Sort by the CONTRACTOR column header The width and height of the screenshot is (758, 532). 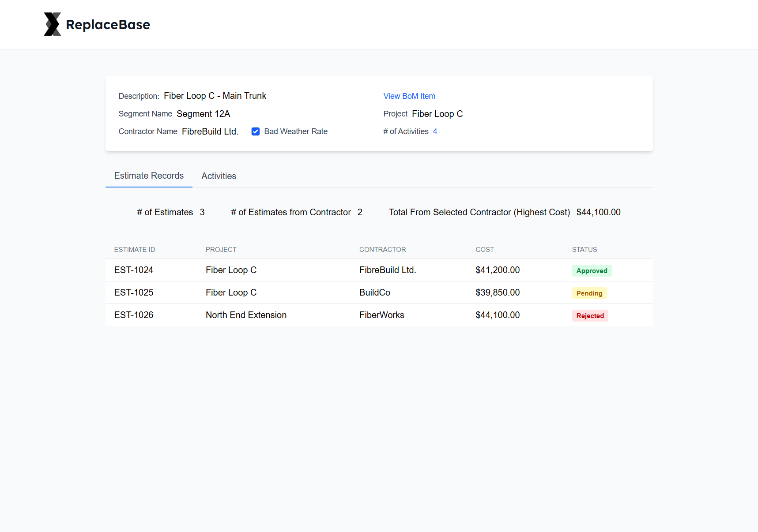click(382, 249)
